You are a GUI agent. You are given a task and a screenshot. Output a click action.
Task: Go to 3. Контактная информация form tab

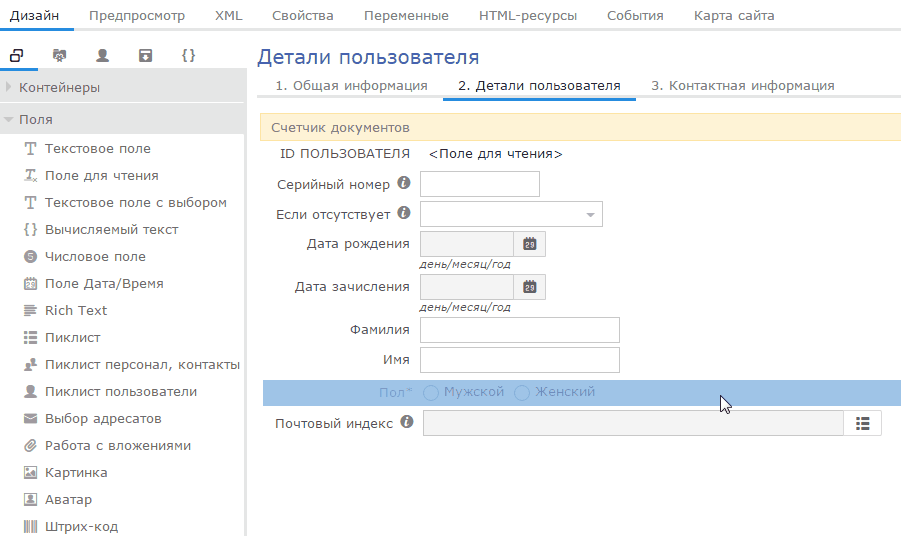click(742, 86)
